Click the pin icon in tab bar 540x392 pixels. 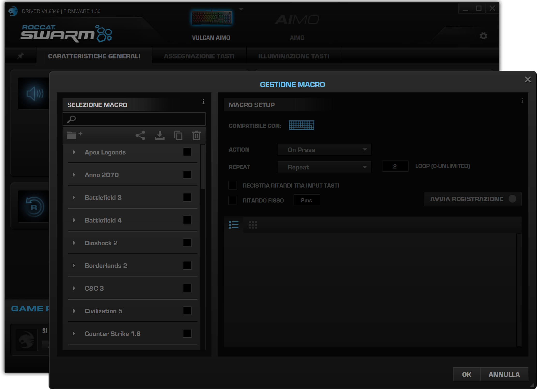[x=21, y=56]
